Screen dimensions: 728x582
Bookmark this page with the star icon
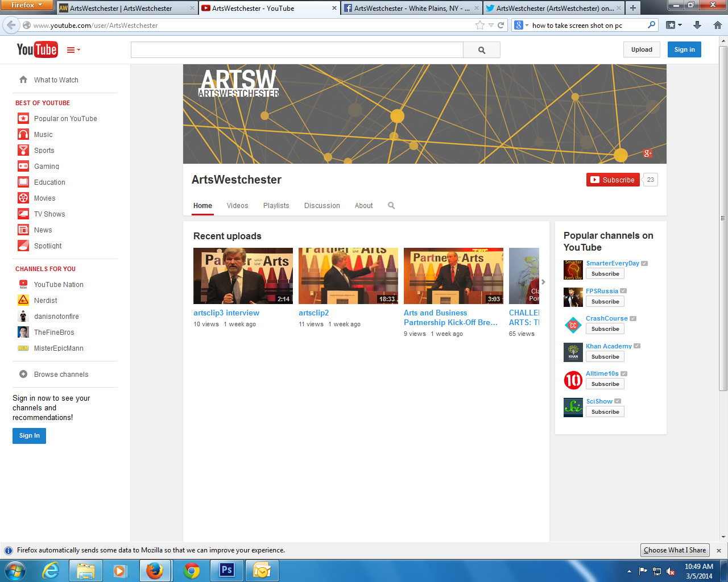coord(480,25)
